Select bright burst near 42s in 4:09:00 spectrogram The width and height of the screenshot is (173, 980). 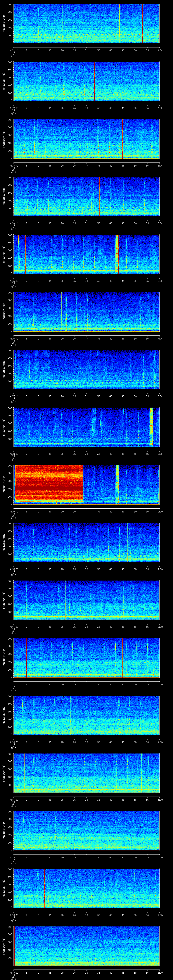(117, 485)
